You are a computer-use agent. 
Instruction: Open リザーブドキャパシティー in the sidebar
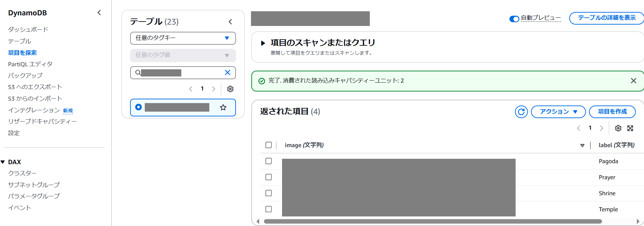42,122
